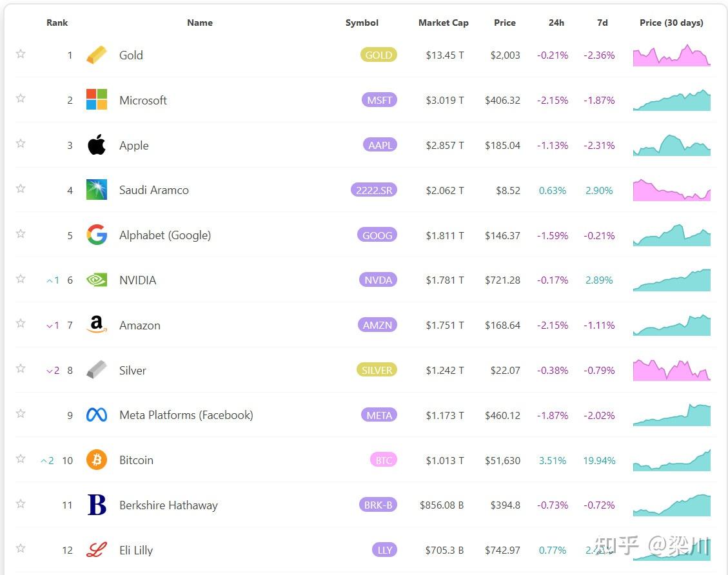Click Gold's pink 30-day price chart

pos(671,55)
